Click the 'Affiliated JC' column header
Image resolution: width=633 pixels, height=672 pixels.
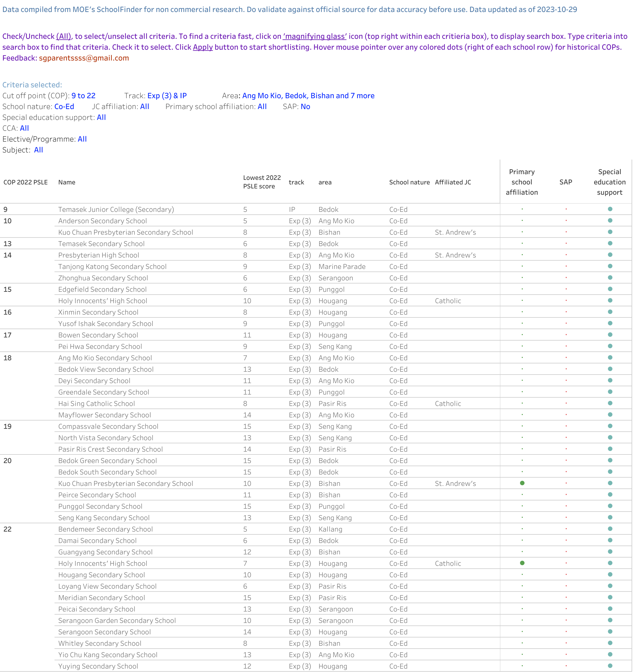(453, 182)
